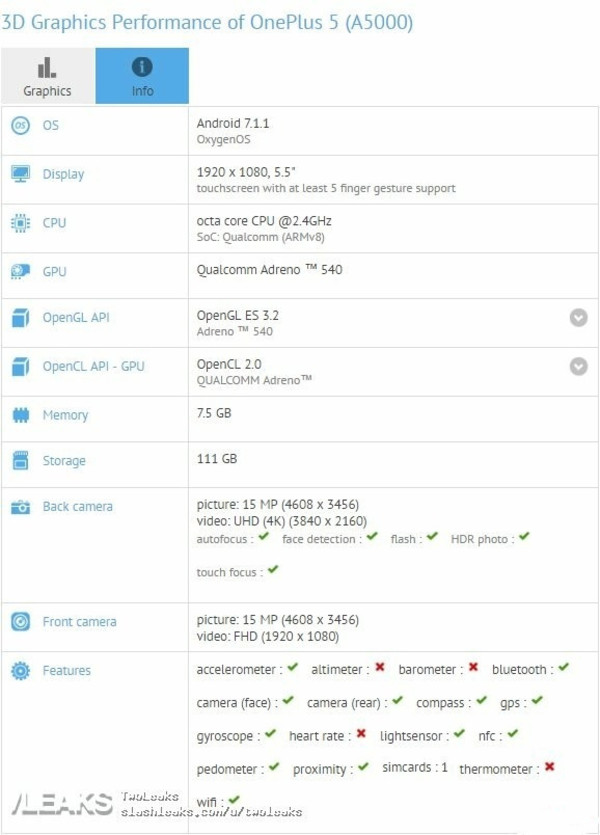Click the GPU row icon
600x835 pixels.
click(x=20, y=271)
